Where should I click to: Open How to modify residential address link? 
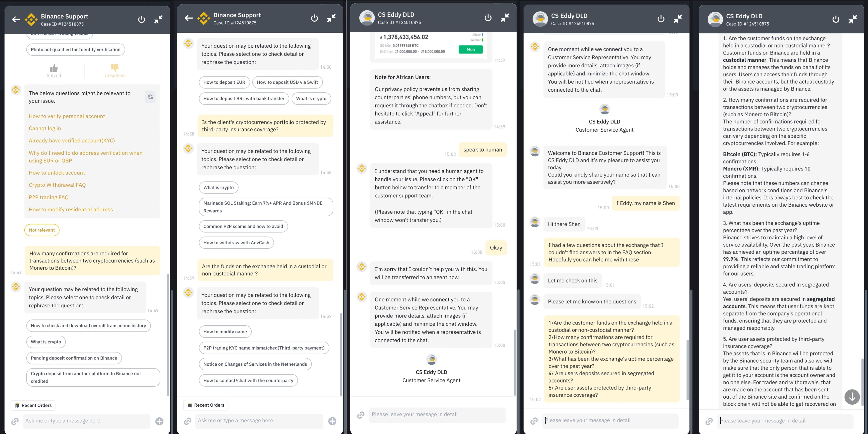coord(71,209)
